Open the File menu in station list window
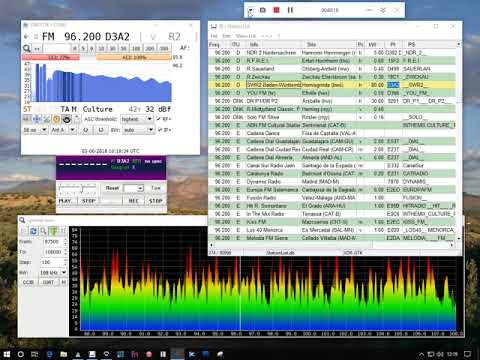Screen dimensions: 480x360 pos(214,36)
